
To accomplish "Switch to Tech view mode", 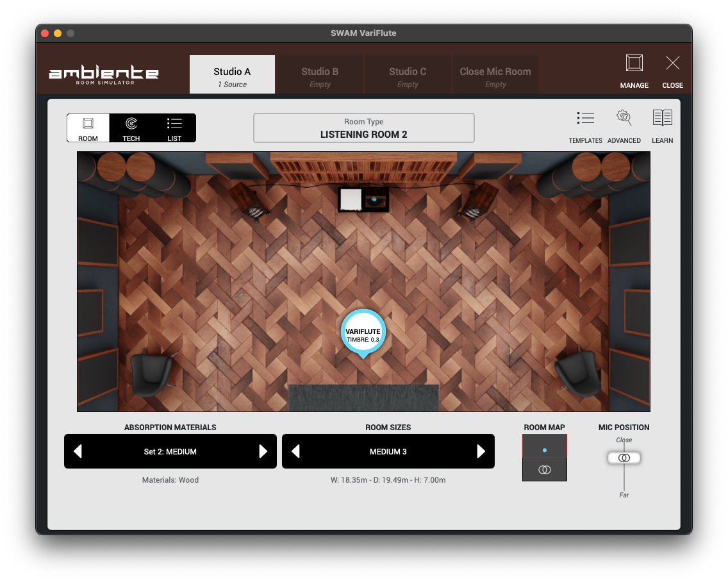I will click(131, 128).
